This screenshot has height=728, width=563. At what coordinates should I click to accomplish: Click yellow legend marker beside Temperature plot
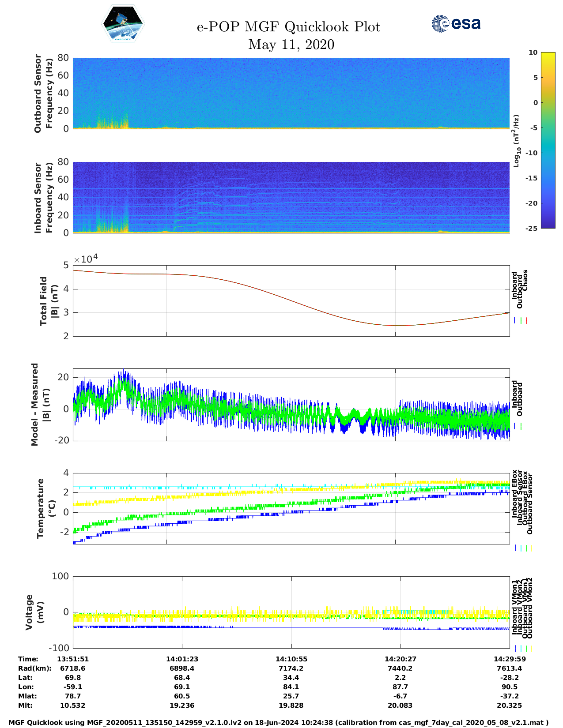[531, 548]
